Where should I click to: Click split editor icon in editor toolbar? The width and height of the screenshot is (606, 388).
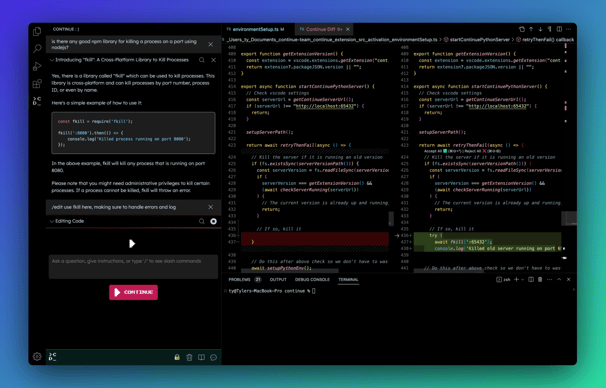pos(559,29)
